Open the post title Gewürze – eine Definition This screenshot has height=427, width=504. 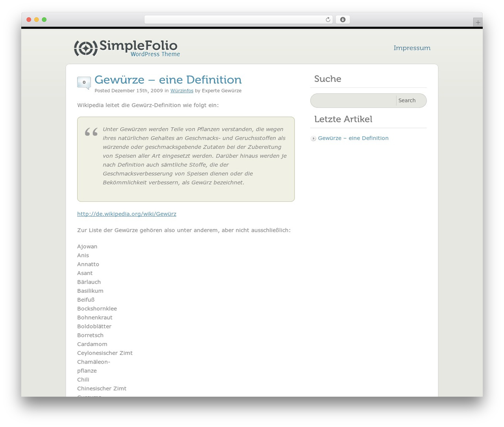tap(168, 80)
